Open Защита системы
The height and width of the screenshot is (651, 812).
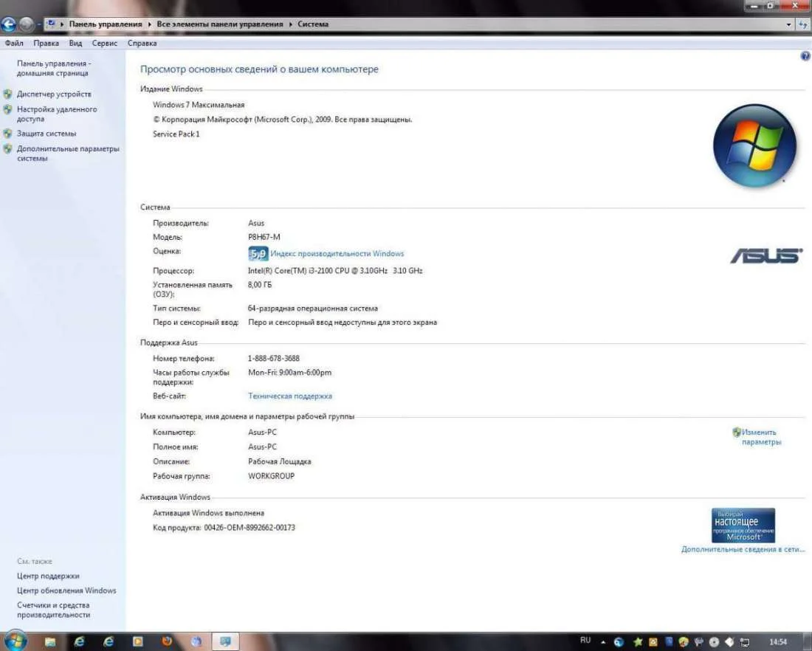tap(46, 134)
